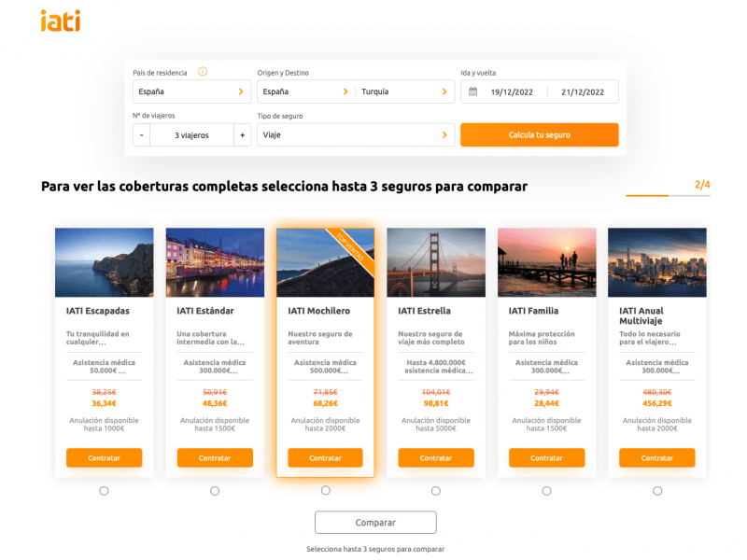Open the Tipo de seguro Viaje dropdown
Image resolution: width=747 pixels, height=560 pixels.
coord(356,134)
